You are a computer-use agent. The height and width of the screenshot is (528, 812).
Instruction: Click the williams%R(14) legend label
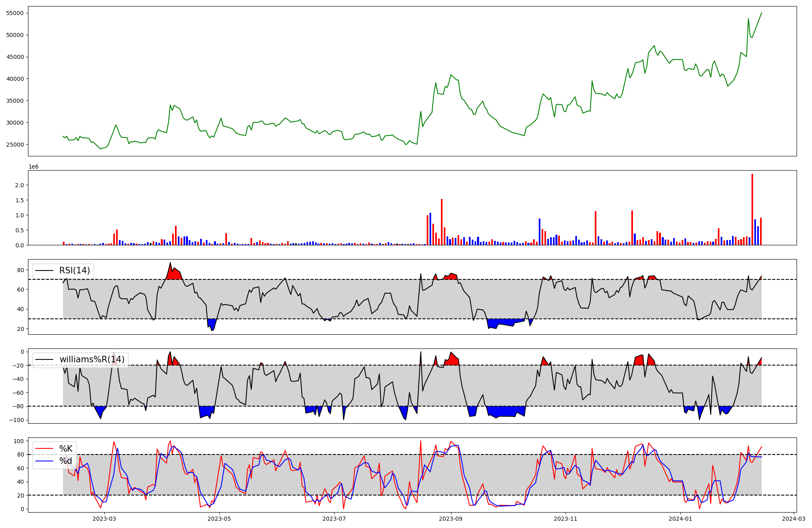click(x=92, y=359)
